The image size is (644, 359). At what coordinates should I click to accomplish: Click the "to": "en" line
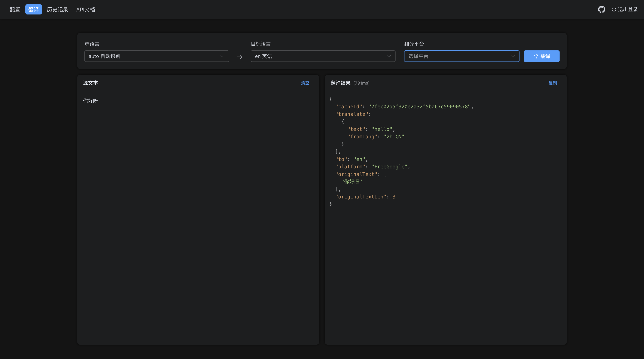(351, 159)
